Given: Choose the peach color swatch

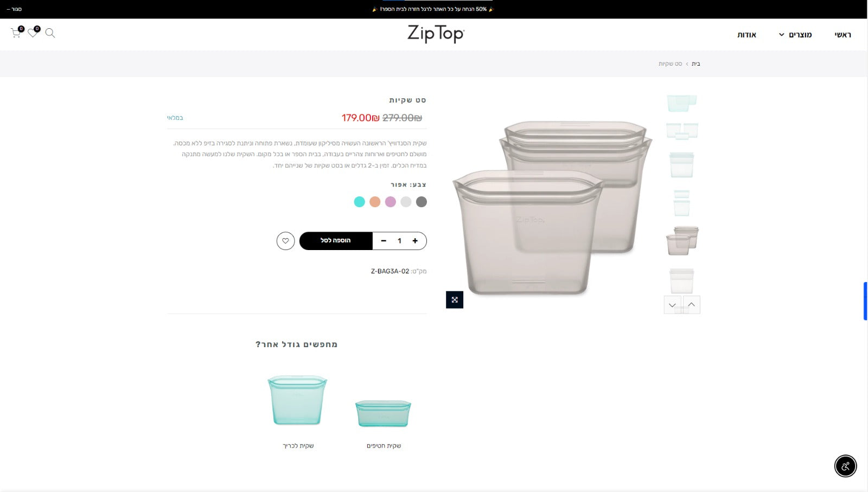Looking at the screenshot, I should [x=375, y=202].
